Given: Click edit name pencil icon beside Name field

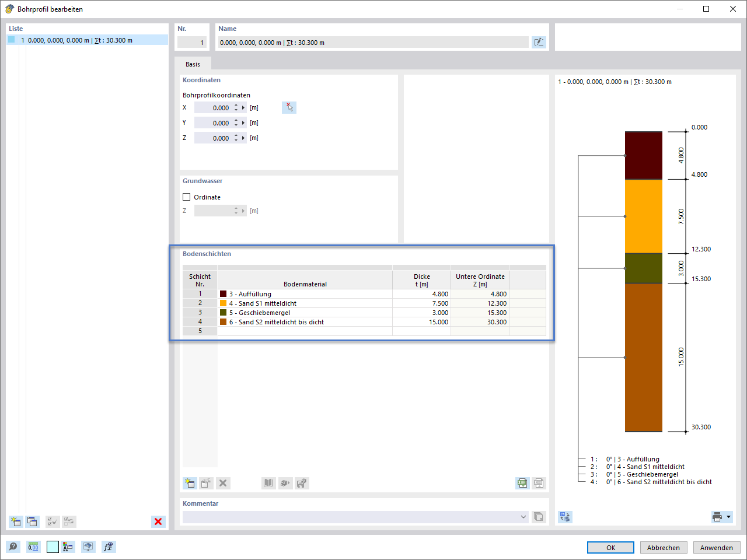Looking at the screenshot, I should [x=539, y=42].
